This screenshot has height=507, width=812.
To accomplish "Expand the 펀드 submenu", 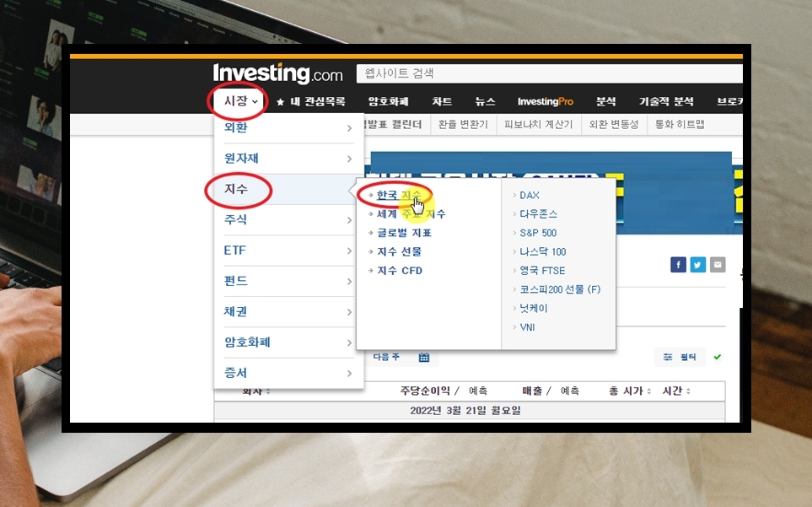I will point(288,281).
